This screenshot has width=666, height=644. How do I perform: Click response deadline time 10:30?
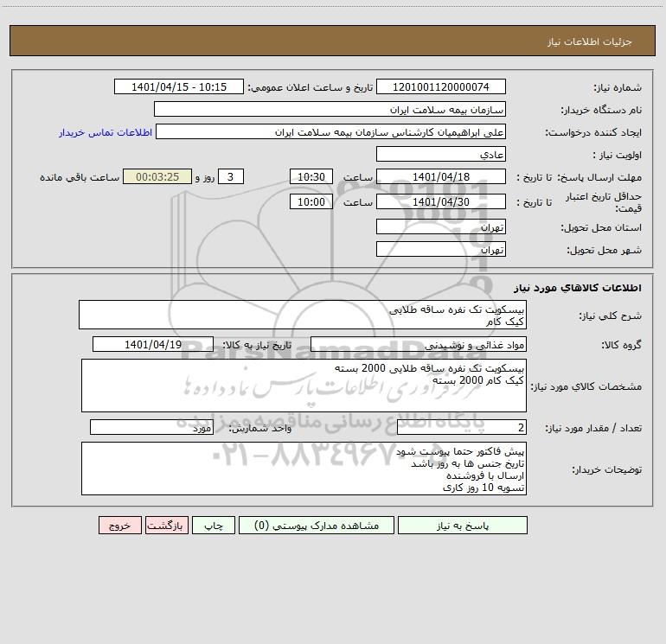click(x=311, y=176)
